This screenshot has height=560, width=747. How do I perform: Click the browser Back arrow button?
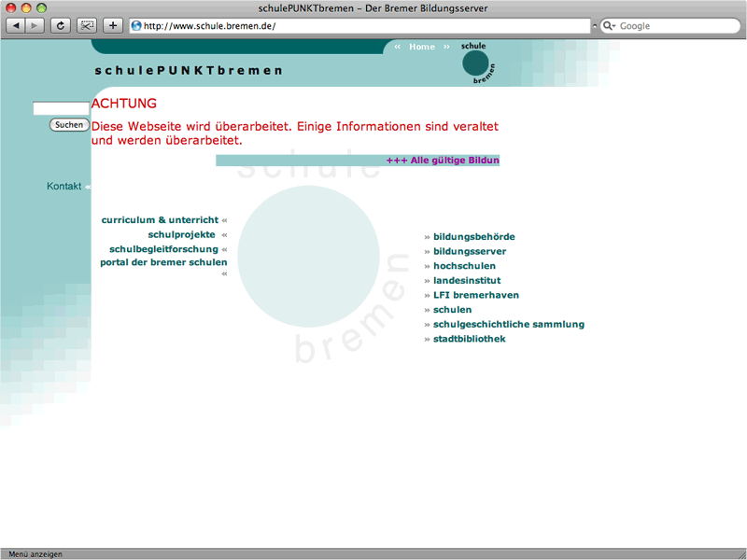tap(16, 25)
